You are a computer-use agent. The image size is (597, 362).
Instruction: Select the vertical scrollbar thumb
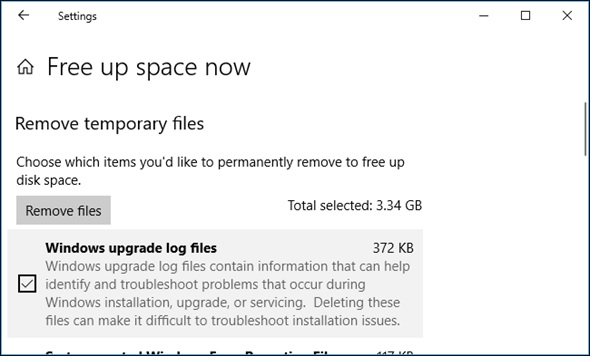tap(586, 129)
